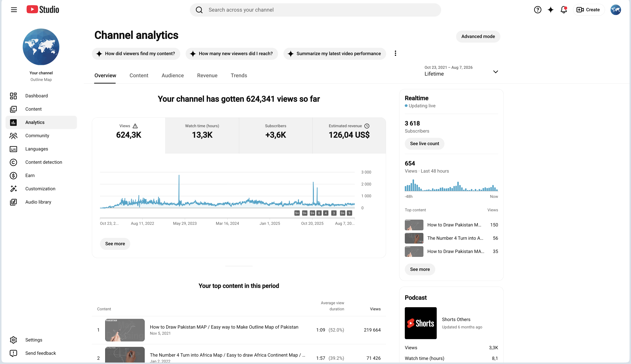
Task: Switch to the Audience tab
Action: click(173, 75)
